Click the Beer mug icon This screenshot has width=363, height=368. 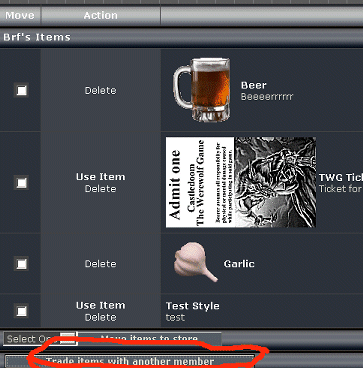click(x=202, y=90)
